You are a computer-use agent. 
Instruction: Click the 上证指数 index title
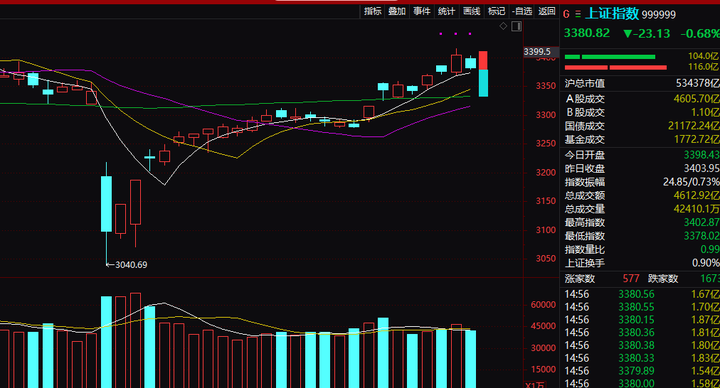coord(613,14)
